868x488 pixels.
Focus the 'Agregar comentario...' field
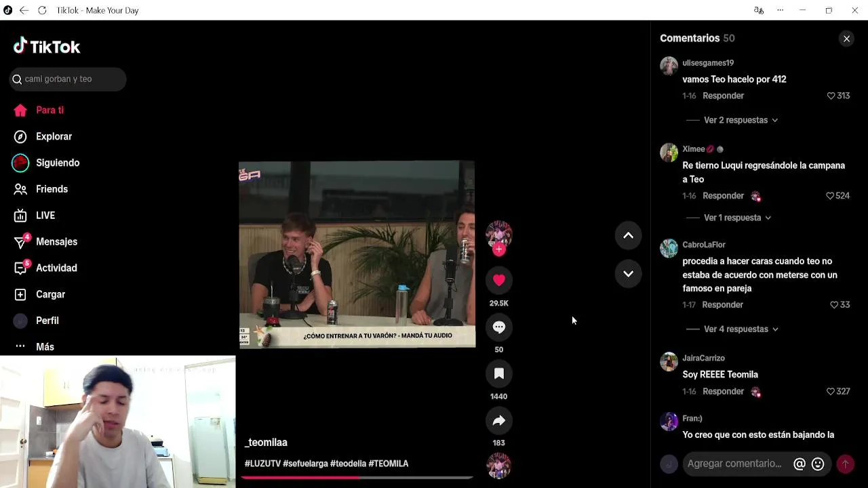[x=735, y=464]
